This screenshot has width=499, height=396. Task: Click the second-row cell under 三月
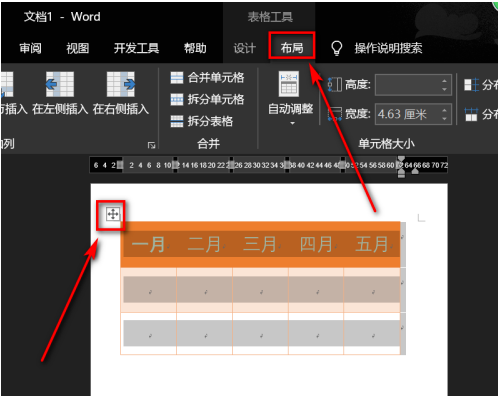pyautogui.click(x=260, y=290)
